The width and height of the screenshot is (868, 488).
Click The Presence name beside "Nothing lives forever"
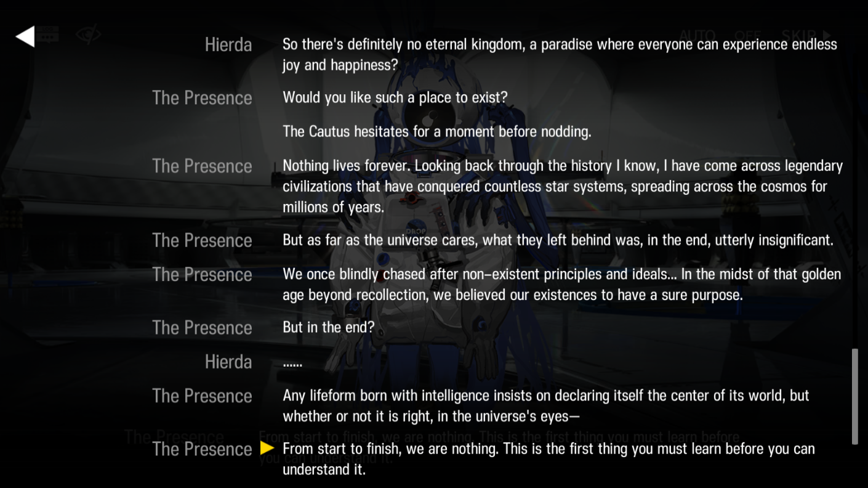tap(202, 166)
